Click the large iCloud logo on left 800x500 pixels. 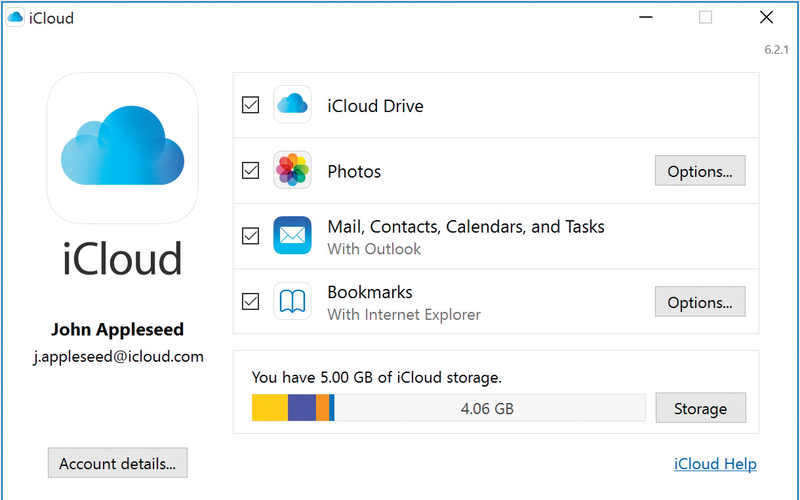click(122, 148)
